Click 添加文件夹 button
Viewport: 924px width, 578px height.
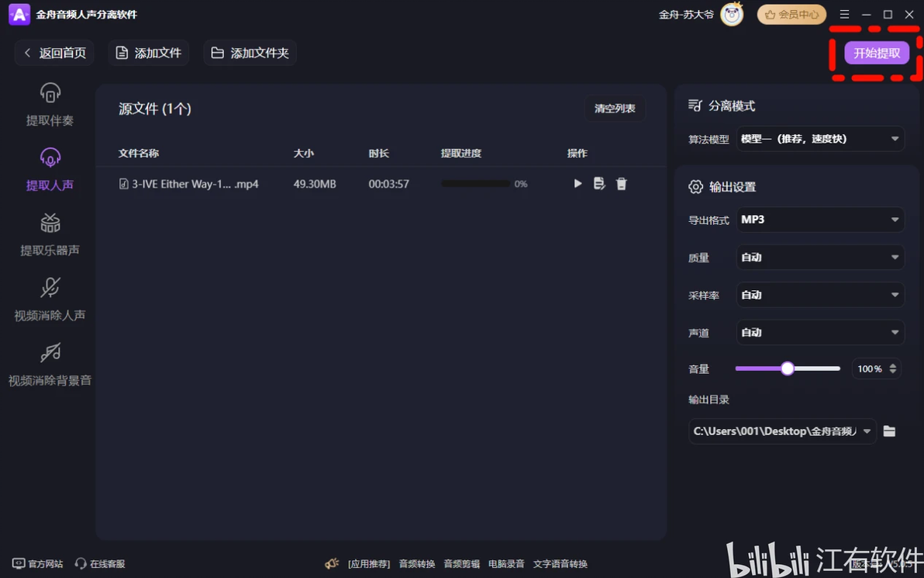250,53
